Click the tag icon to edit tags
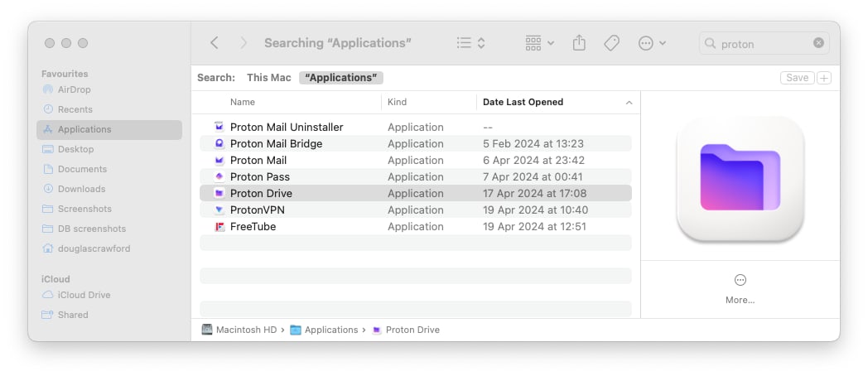The image size is (868, 376). (611, 42)
